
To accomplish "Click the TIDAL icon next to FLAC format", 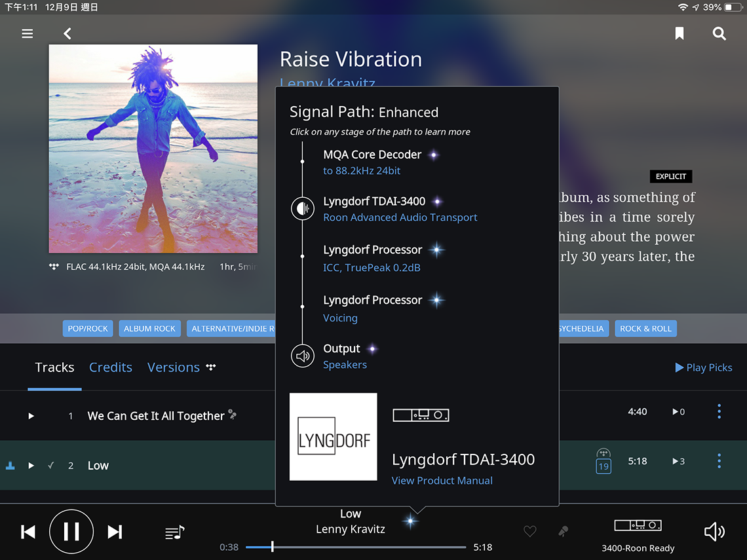I will click(x=54, y=267).
